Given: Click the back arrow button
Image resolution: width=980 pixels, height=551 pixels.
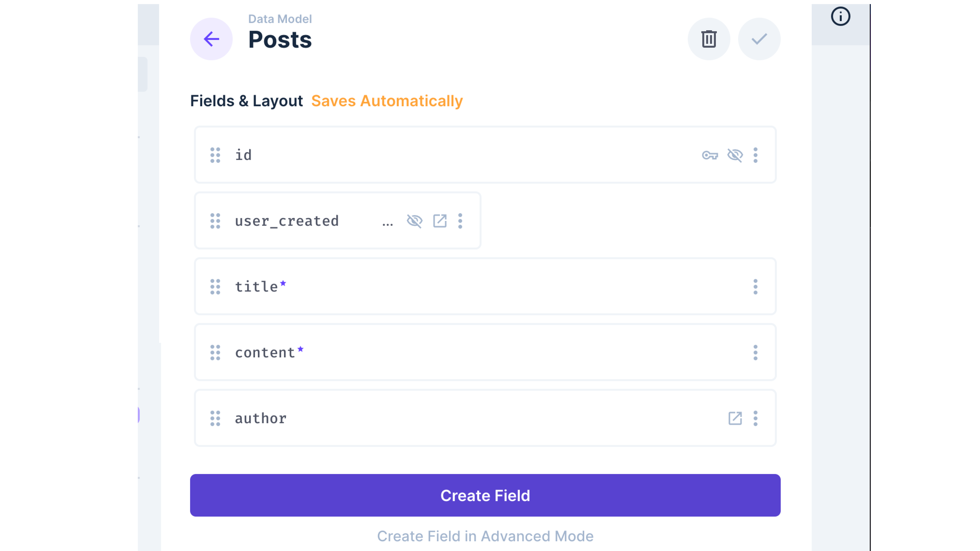Looking at the screenshot, I should pyautogui.click(x=211, y=39).
